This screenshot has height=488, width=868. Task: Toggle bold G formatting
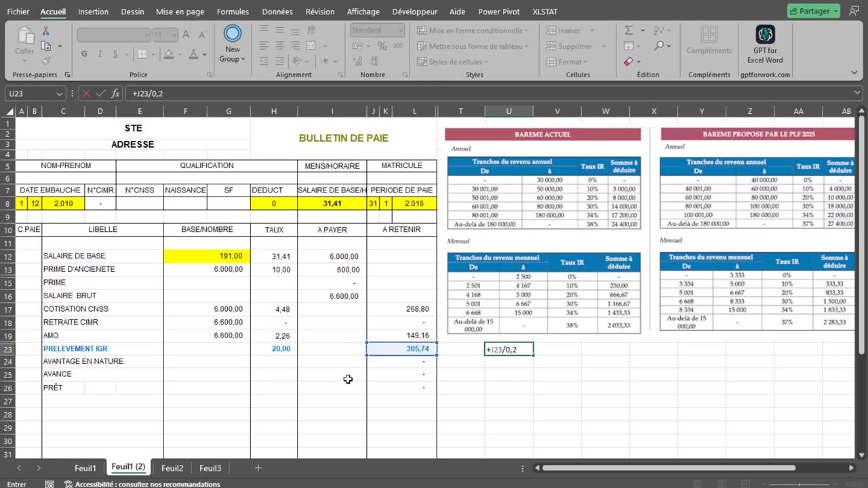[84, 54]
